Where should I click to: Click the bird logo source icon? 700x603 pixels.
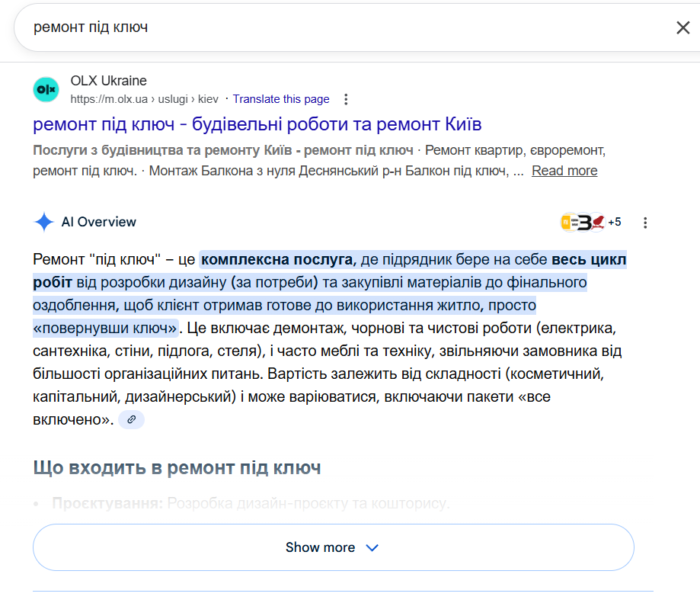(597, 222)
